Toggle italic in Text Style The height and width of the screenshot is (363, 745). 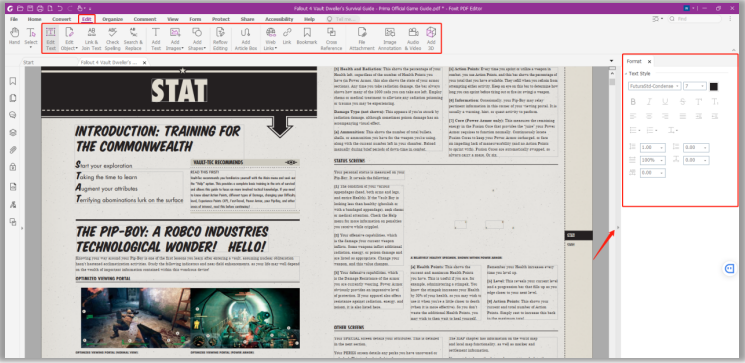[x=649, y=102]
